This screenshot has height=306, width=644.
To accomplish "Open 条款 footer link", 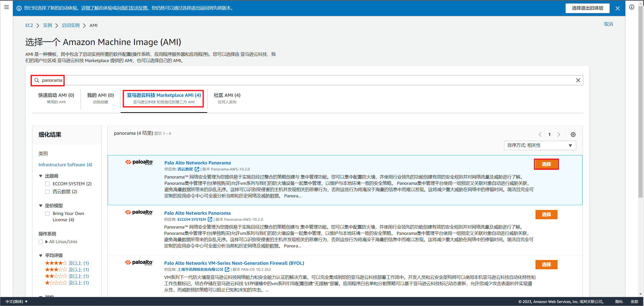I will click(634, 301).
